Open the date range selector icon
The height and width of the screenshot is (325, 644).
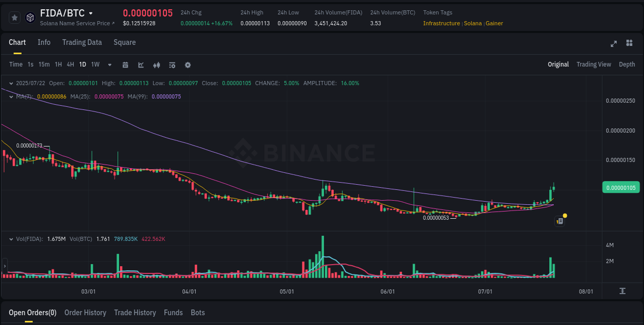(125, 64)
